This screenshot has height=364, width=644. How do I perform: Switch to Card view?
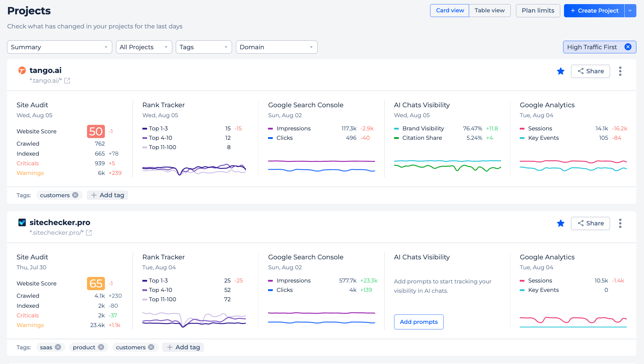450,11
